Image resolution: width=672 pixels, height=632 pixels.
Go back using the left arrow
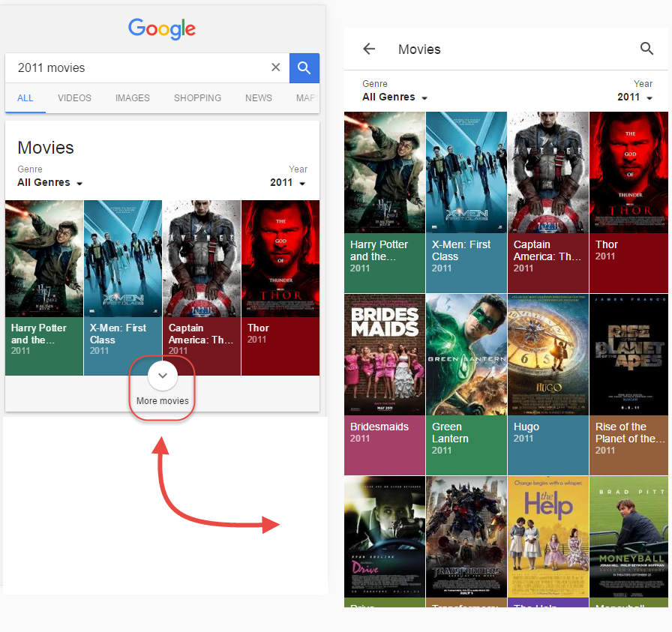click(369, 49)
